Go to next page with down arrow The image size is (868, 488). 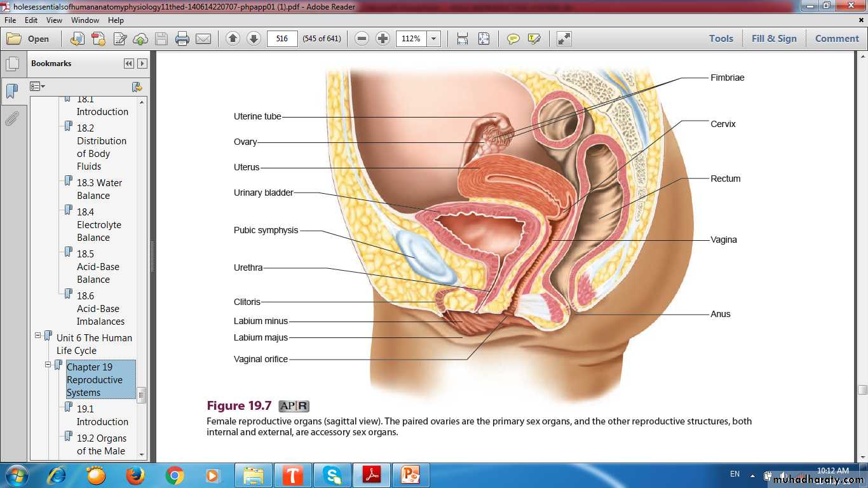(254, 39)
